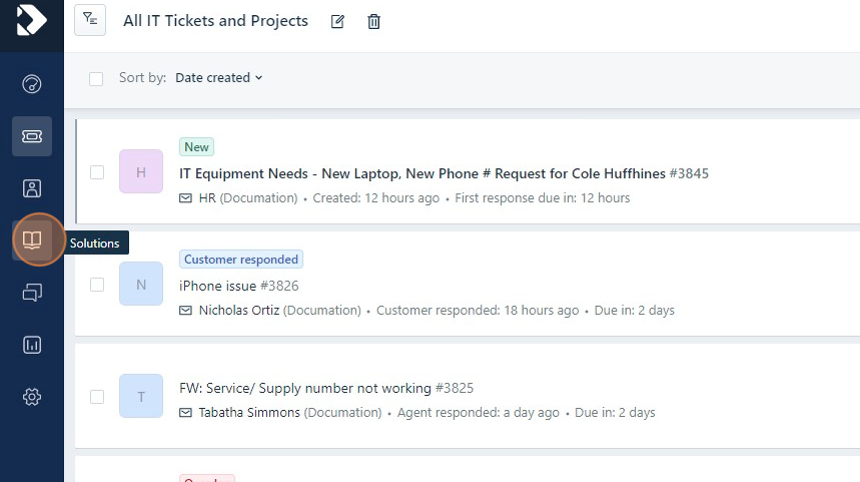Open the Contacts icon in sidebar
The width and height of the screenshot is (860, 482).
point(32,188)
